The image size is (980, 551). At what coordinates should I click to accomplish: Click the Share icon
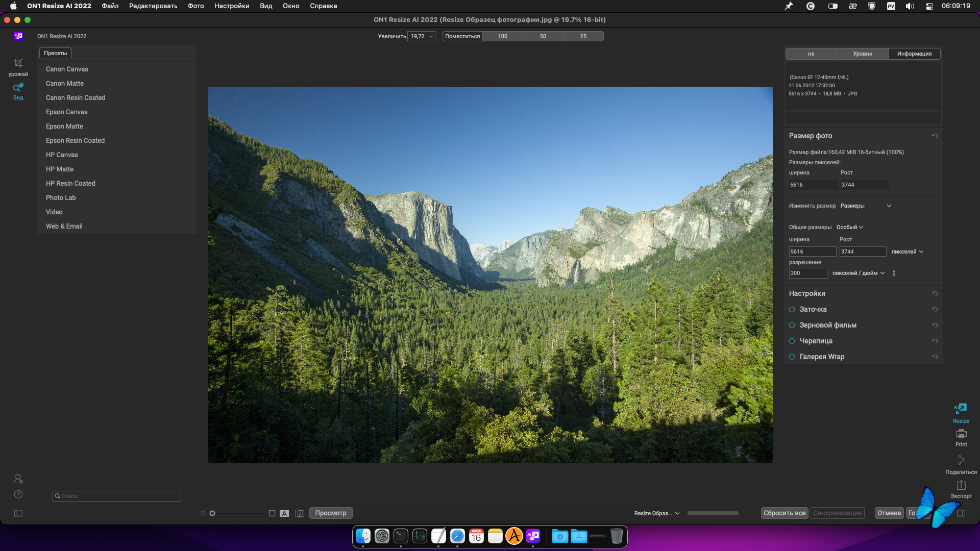point(961,460)
